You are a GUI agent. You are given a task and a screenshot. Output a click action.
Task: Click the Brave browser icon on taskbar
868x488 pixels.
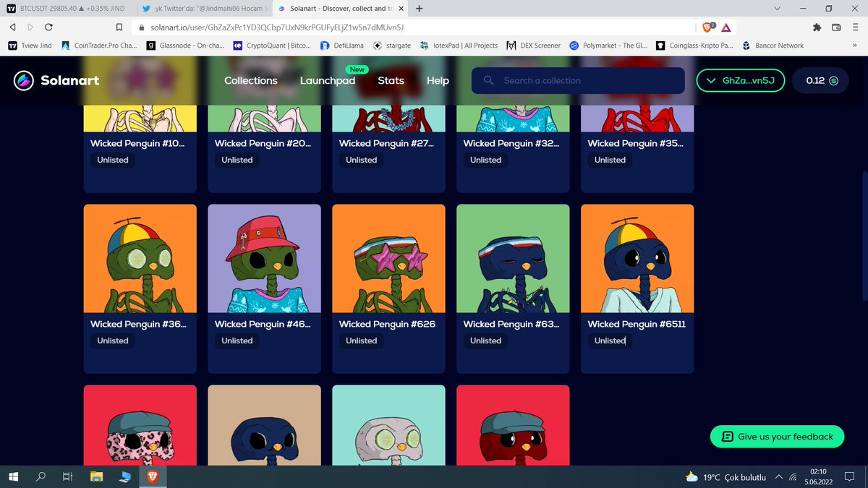153,476
